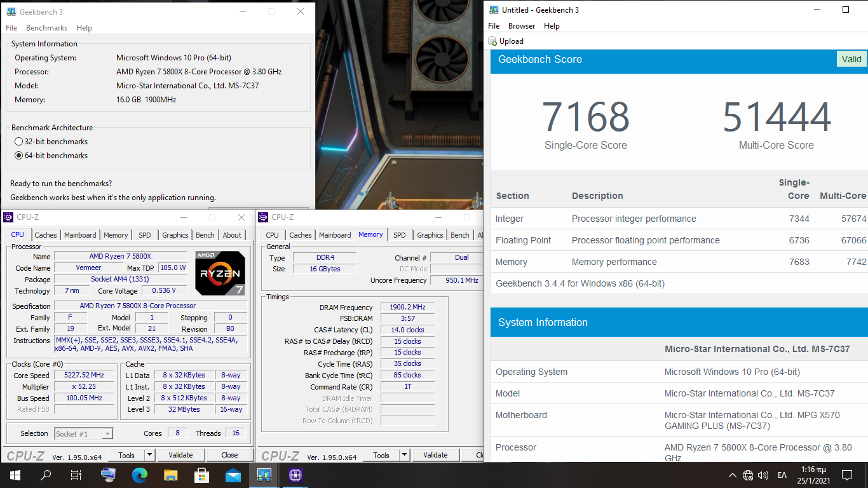Open Benchmarks menu in Geekbench
The image size is (868, 488).
(46, 28)
